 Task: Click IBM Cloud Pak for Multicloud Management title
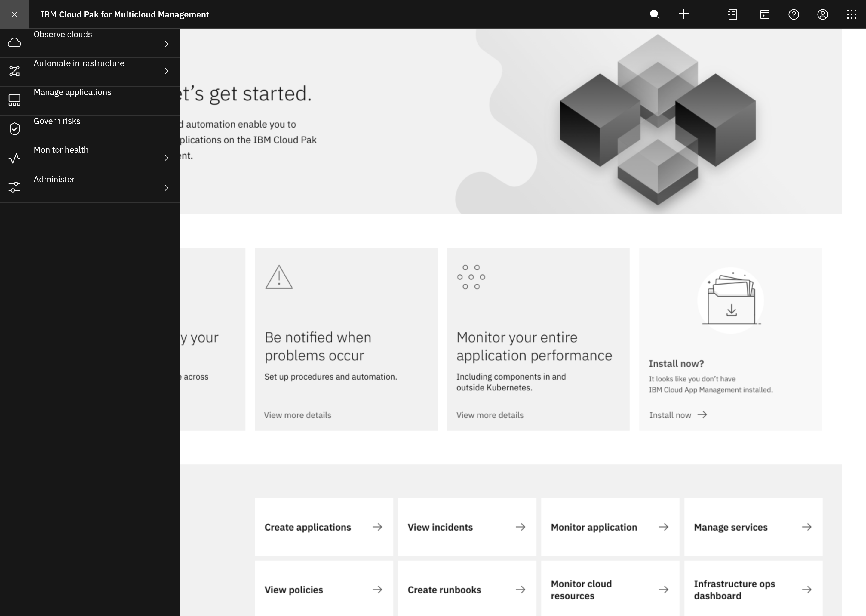coord(125,14)
